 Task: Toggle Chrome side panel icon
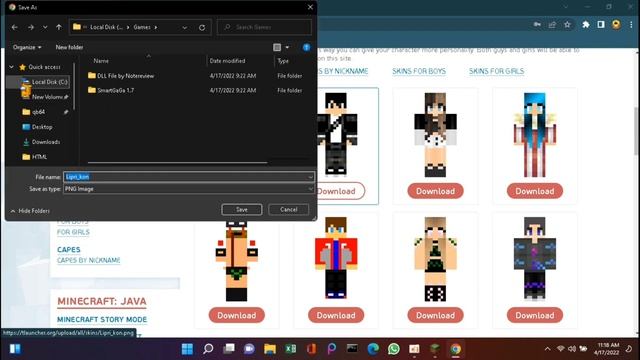pos(601,24)
